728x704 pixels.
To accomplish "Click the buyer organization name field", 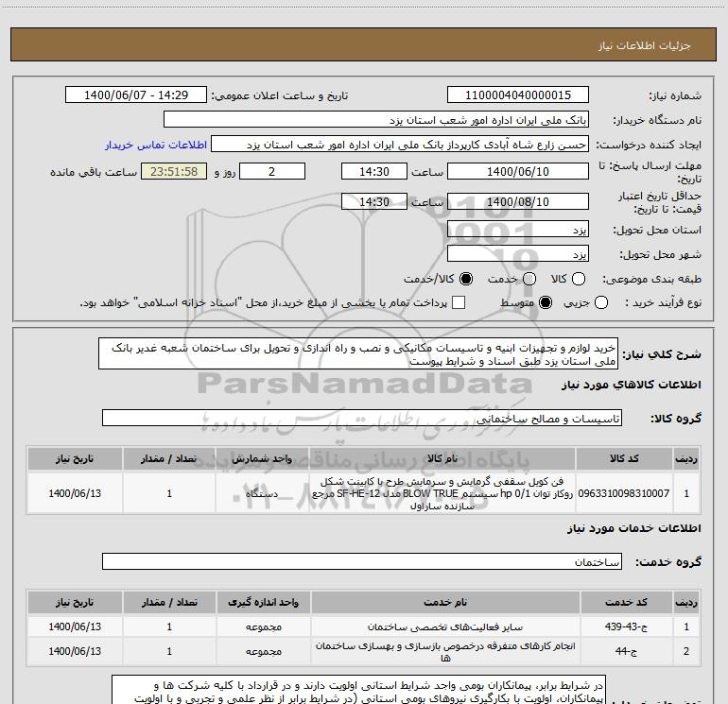I will click(x=376, y=120).
